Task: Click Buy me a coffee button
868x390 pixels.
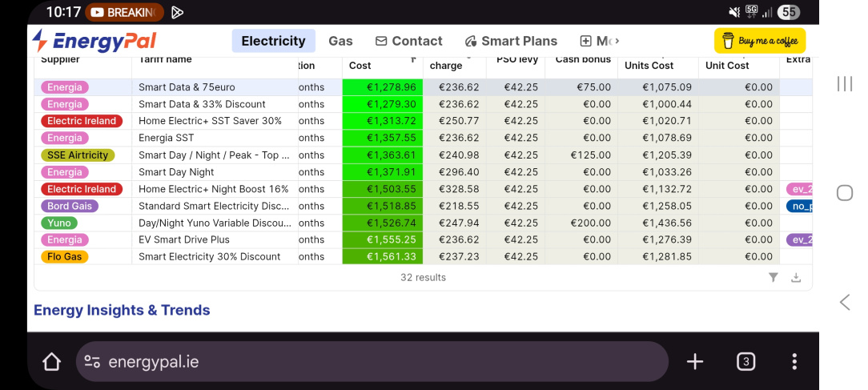Action: tap(759, 41)
